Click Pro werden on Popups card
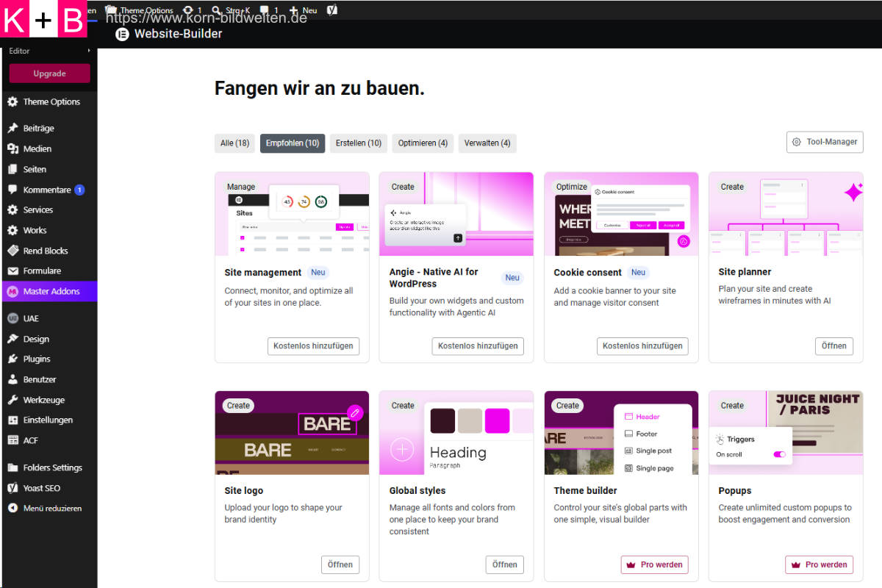The height and width of the screenshot is (588, 882). (820, 564)
